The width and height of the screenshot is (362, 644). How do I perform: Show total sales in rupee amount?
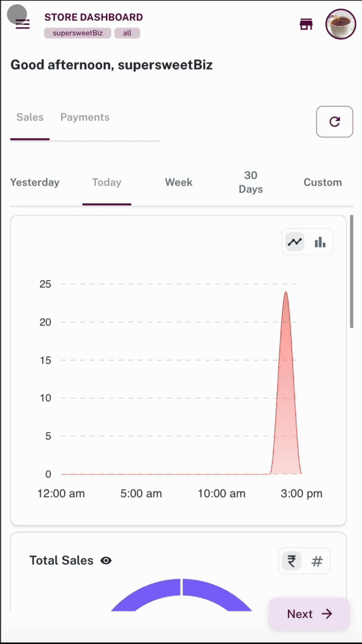(x=292, y=562)
